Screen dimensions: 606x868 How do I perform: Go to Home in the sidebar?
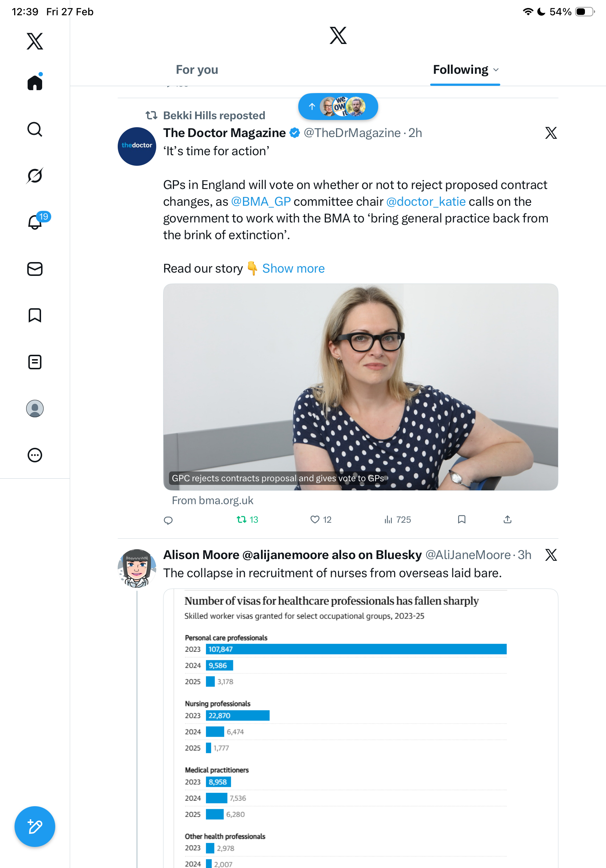point(35,83)
